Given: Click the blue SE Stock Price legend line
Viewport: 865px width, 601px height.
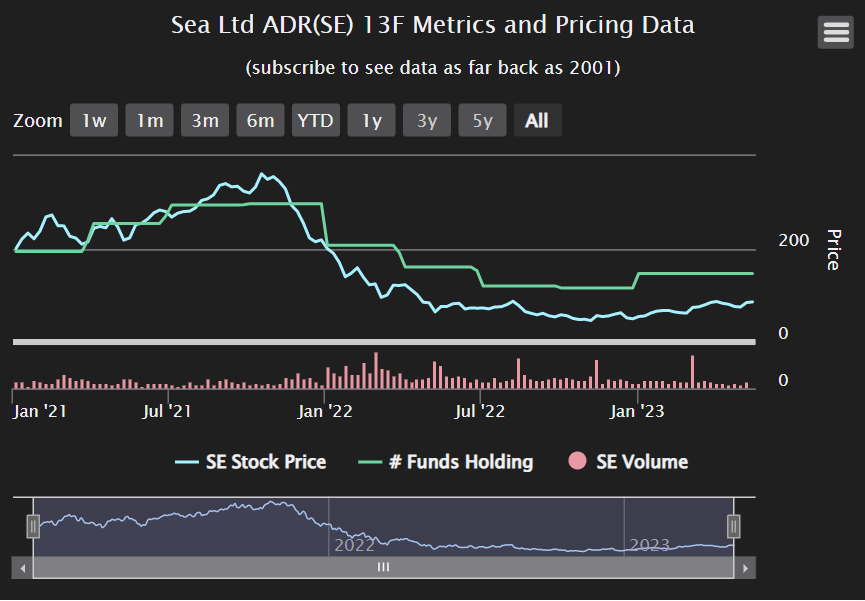Looking at the screenshot, I should [187, 462].
